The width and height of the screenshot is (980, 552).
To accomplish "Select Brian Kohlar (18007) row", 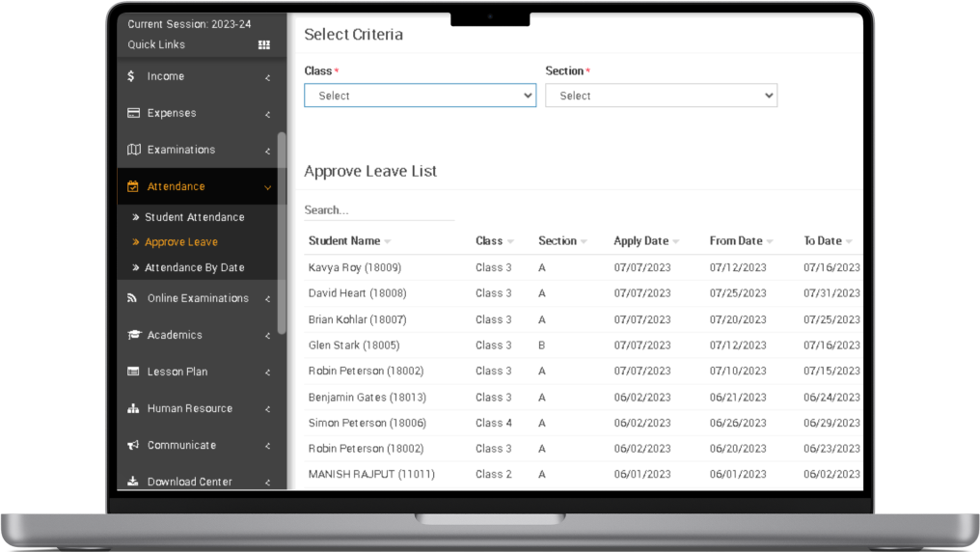I will pyautogui.click(x=584, y=319).
